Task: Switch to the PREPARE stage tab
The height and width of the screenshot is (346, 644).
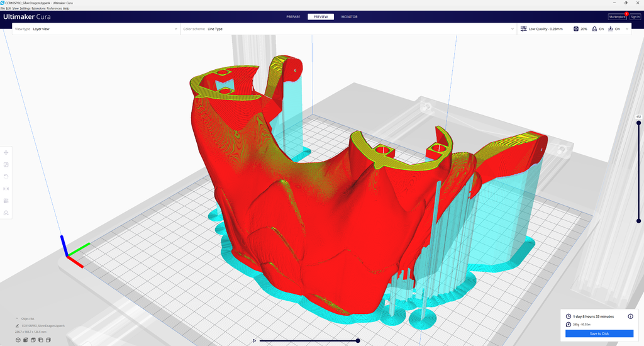Action: tap(293, 17)
